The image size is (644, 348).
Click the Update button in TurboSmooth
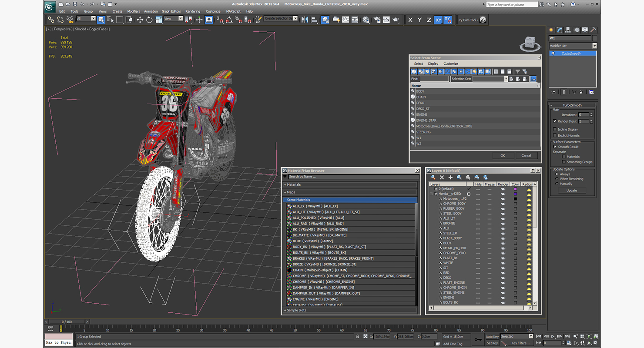[572, 191]
